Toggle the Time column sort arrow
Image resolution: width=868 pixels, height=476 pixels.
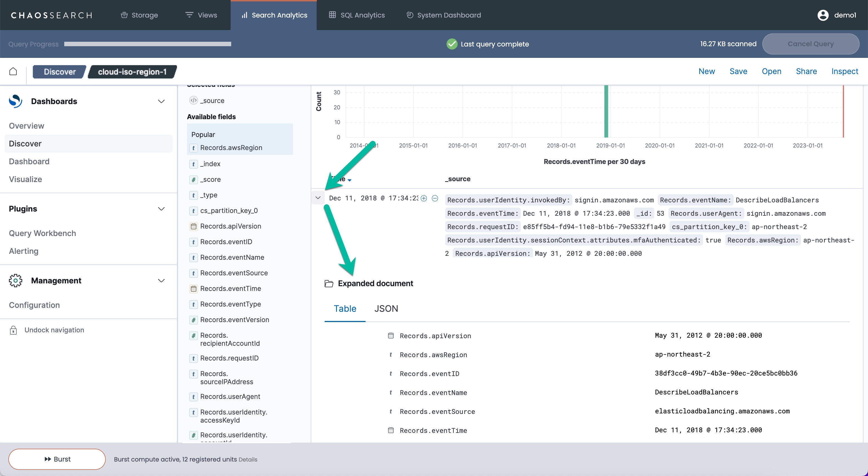pyautogui.click(x=349, y=180)
